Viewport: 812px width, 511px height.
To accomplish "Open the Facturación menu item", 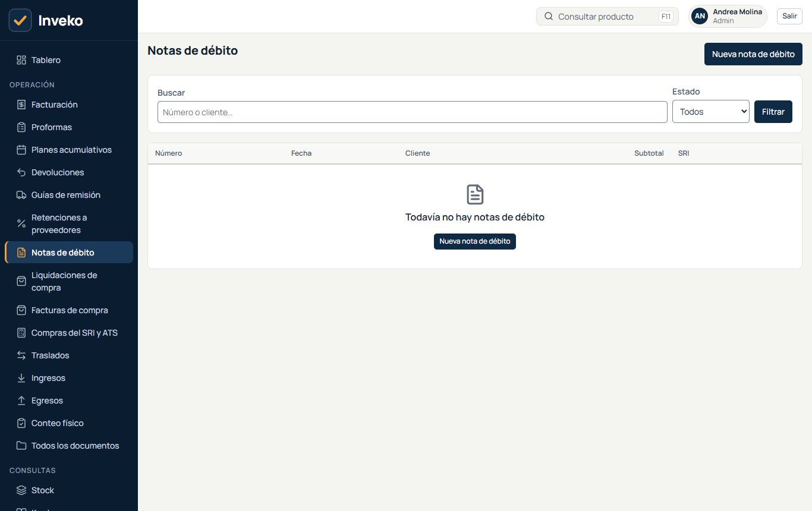I will tap(69, 105).
